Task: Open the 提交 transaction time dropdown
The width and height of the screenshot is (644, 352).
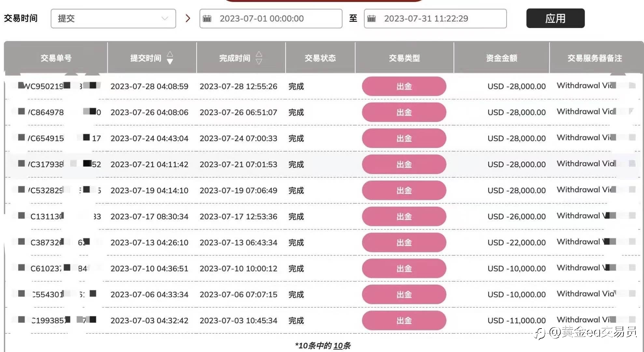Action: 113,19
